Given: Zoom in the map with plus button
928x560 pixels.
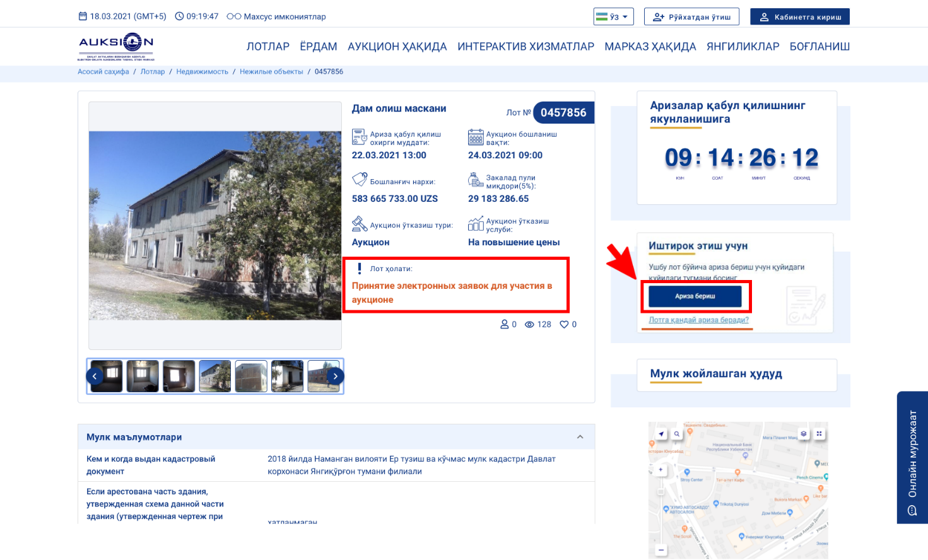Looking at the screenshot, I should click(661, 470).
